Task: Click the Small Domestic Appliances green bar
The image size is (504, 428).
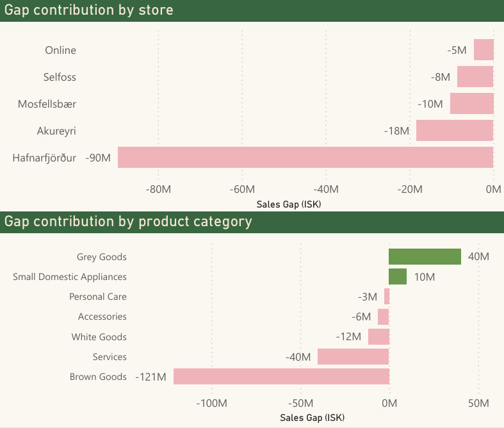Action: point(398,277)
